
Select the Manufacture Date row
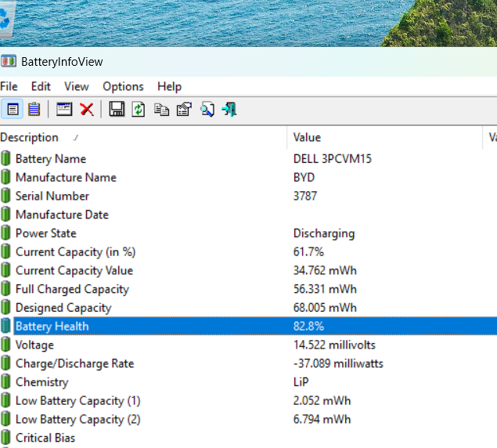click(249, 215)
